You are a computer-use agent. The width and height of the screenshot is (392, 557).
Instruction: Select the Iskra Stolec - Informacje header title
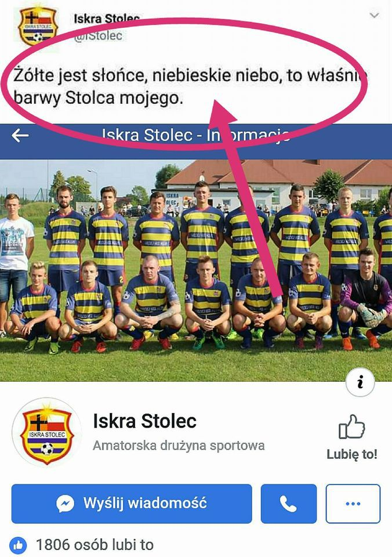point(196,135)
